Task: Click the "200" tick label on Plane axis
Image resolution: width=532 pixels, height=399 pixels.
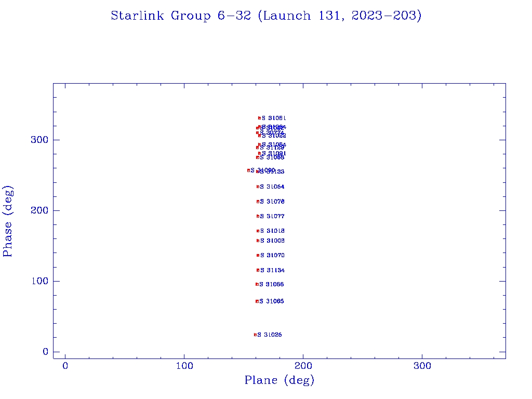Action: coord(303,366)
